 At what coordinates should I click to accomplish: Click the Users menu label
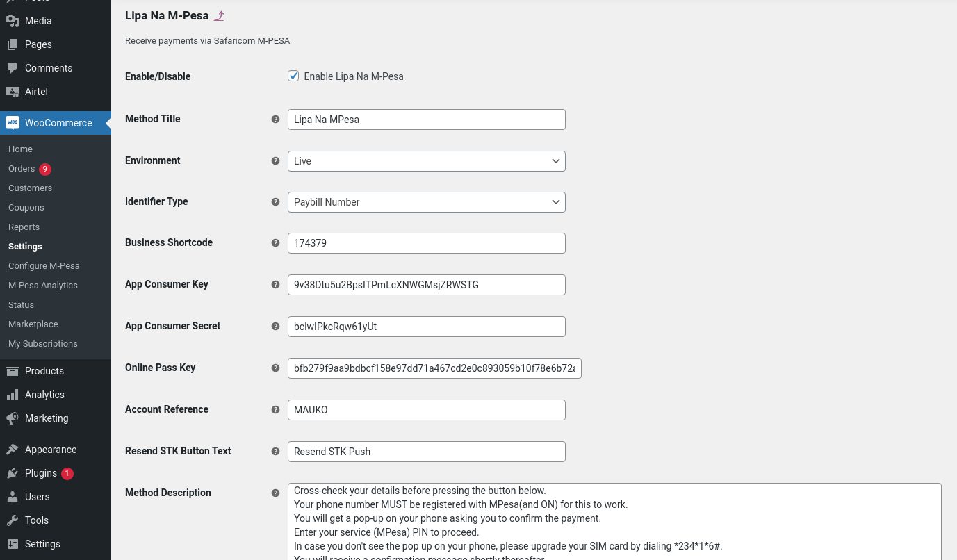pos(38,497)
